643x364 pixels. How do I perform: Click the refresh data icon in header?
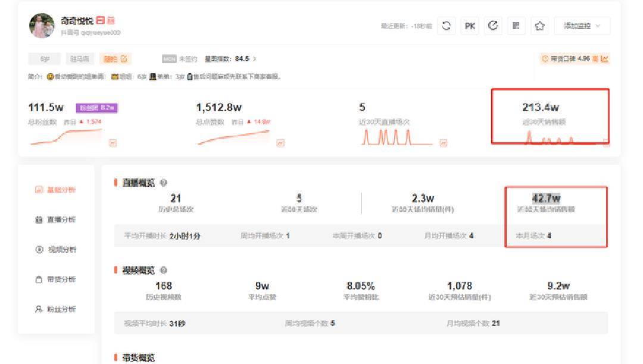click(x=446, y=26)
